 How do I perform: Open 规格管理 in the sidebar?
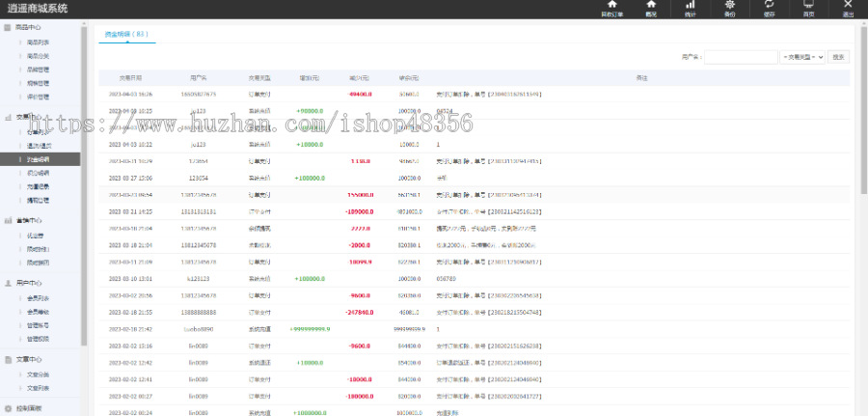pos(38,84)
